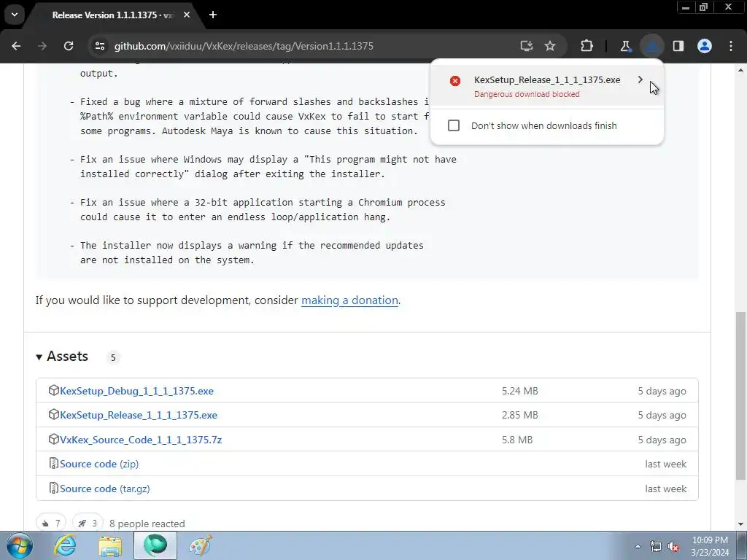Click file icon beside Source code (tar.gz)
747x560 pixels.
pos(54,488)
